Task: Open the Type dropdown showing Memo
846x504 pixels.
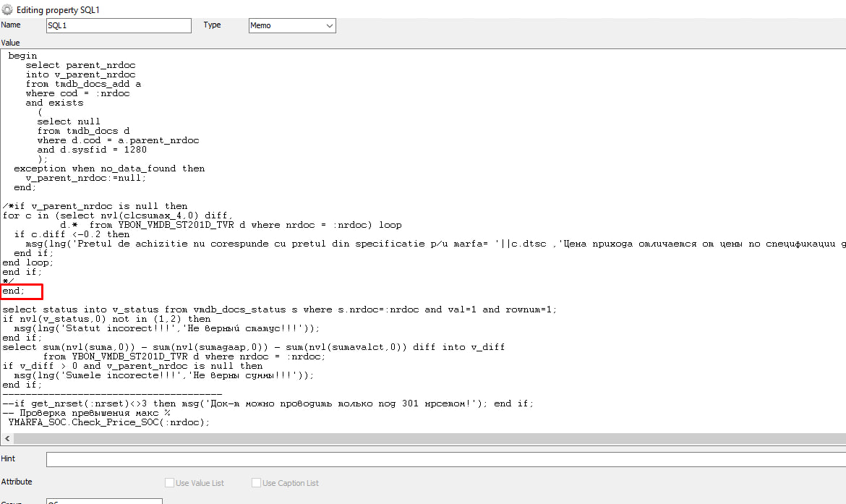Action: pos(292,25)
